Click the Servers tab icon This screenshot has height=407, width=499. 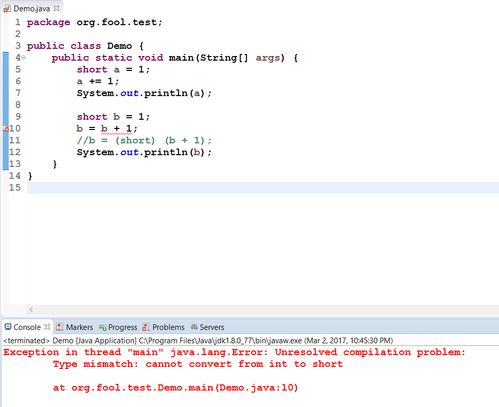(x=194, y=327)
